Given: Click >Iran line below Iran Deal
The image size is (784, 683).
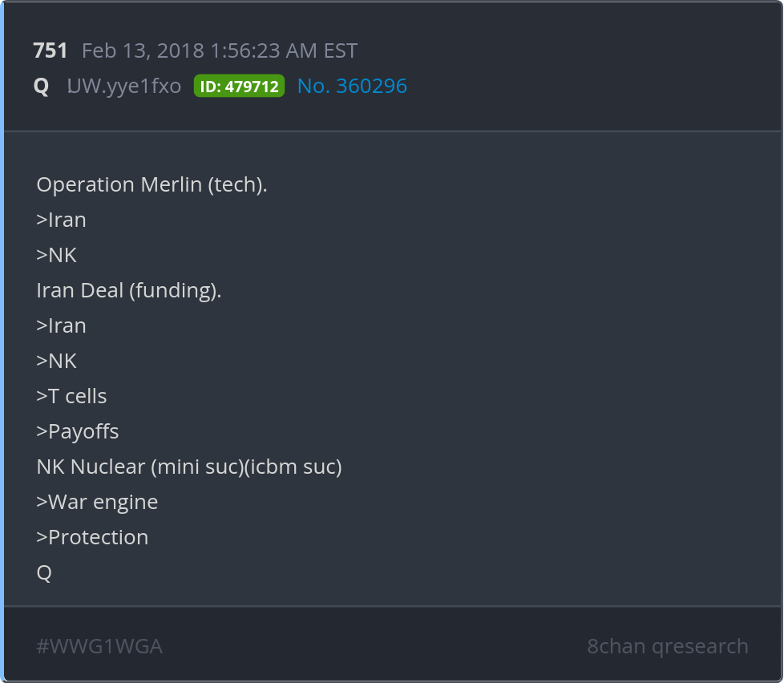Looking at the screenshot, I should point(61,325).
